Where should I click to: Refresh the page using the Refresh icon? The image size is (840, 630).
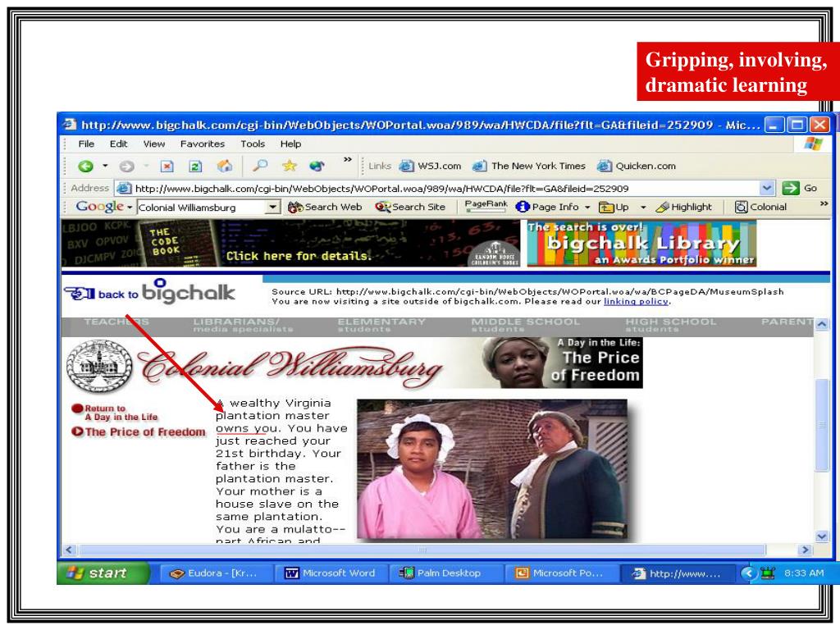click(195, 167)
